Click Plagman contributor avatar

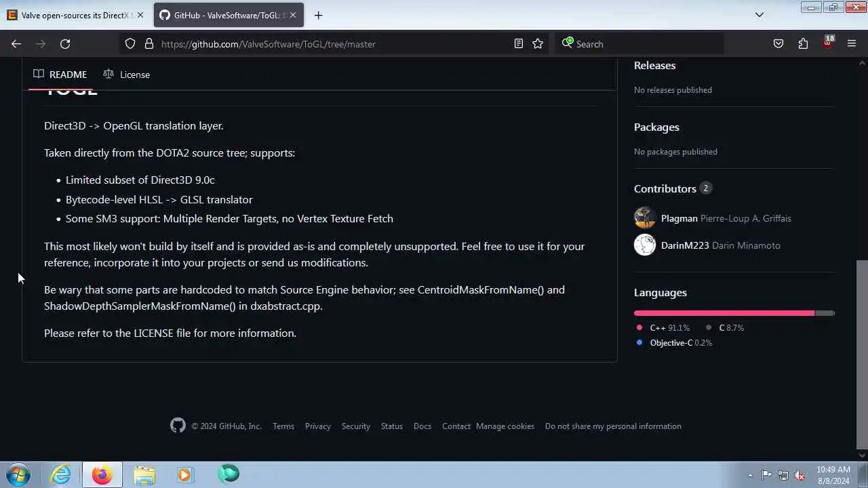point(645,218)
